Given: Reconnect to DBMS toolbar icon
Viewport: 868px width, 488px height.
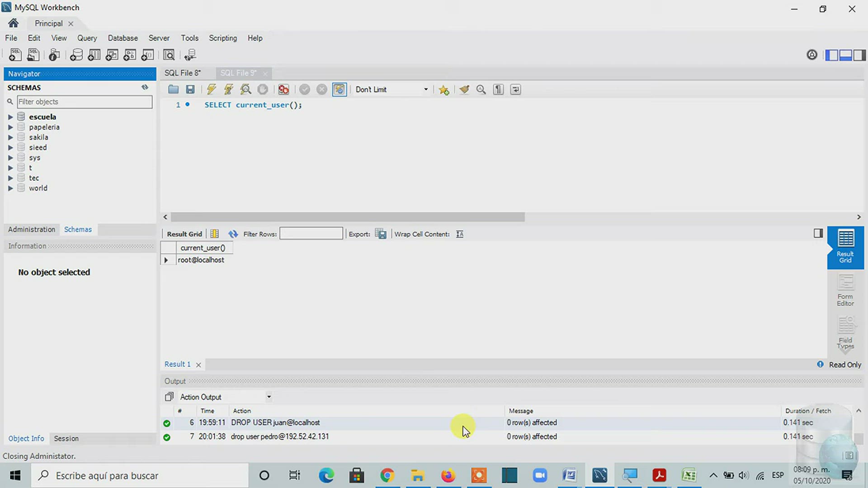Looking at the screenshot, I should tap(190, 55).
